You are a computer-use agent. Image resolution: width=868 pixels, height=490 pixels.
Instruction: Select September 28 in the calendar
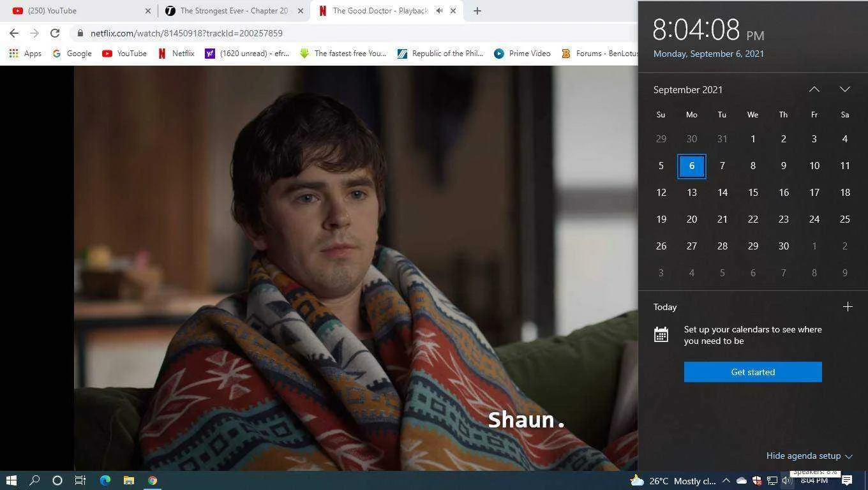722,246
